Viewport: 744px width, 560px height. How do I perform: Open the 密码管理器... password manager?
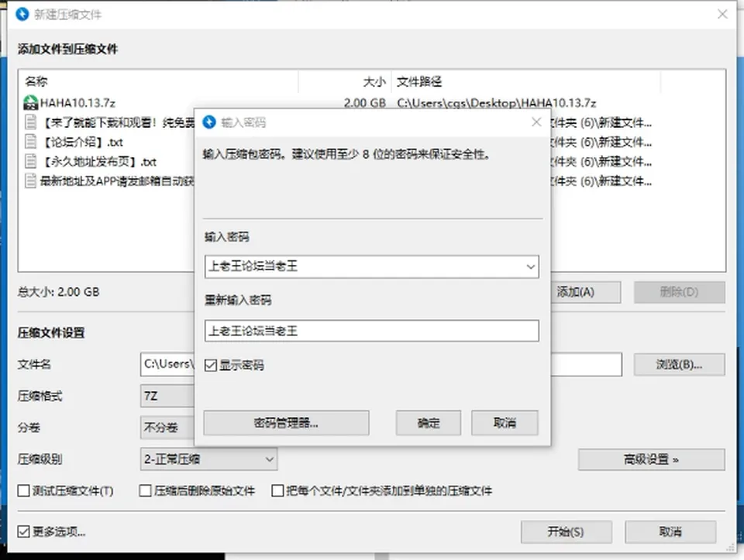tap(286, 422)
